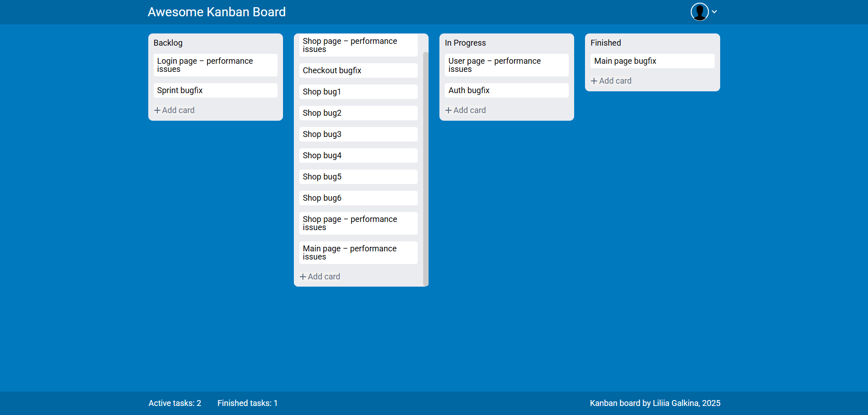Add card to the Finished list
Image resolution: width=868 pixels, height=415 pixels.
[615, 81]
